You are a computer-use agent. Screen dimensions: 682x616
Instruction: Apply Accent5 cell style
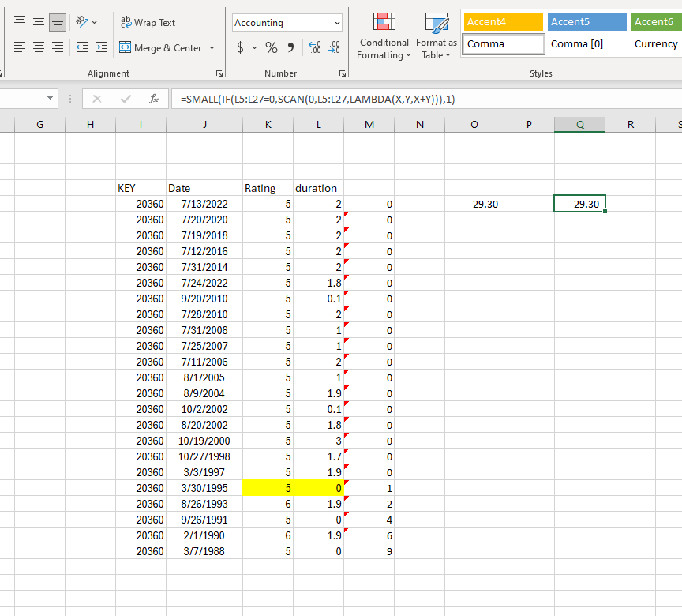coord(586,22)
